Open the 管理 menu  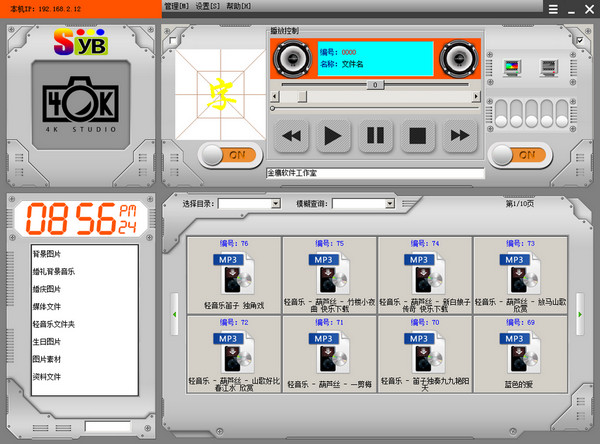pos(177,6)
